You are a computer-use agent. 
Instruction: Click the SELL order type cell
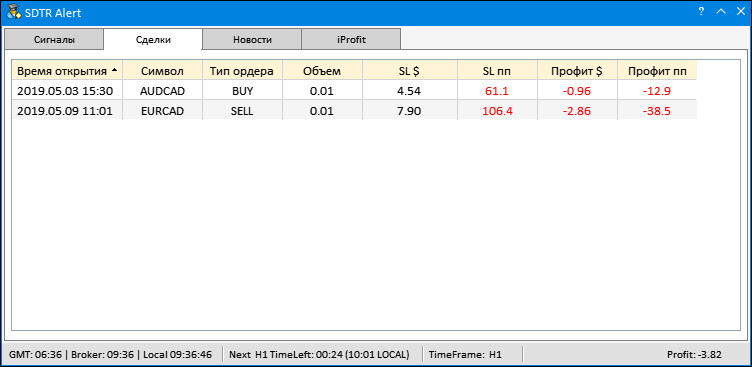242,111
